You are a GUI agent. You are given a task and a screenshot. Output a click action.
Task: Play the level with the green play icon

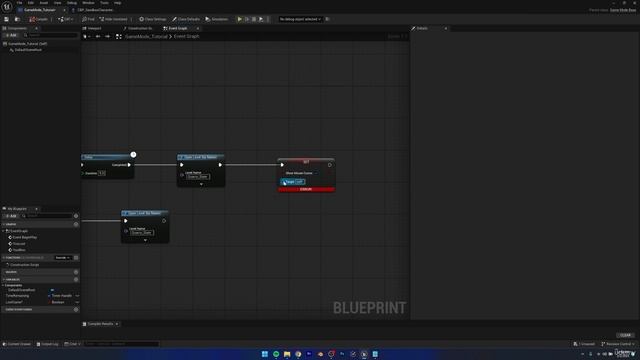(240, 19)
